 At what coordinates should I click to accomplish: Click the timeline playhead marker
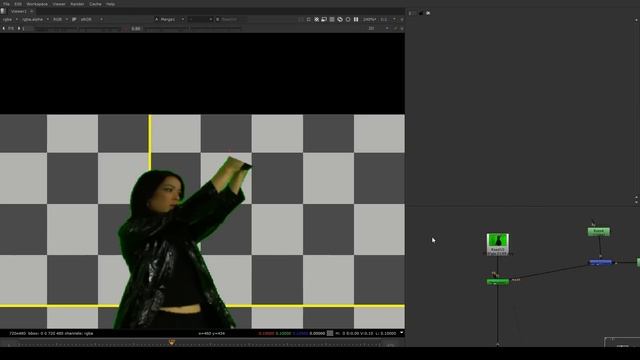click(171, 342)
